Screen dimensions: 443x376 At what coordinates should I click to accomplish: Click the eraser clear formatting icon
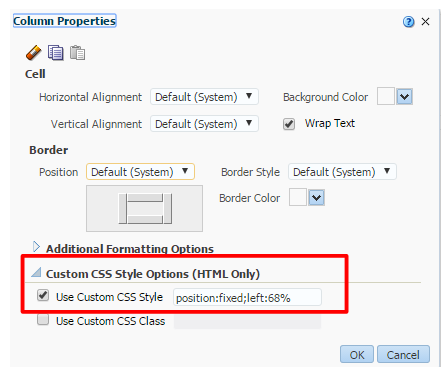pyautogui.click(x=34, y=53)
